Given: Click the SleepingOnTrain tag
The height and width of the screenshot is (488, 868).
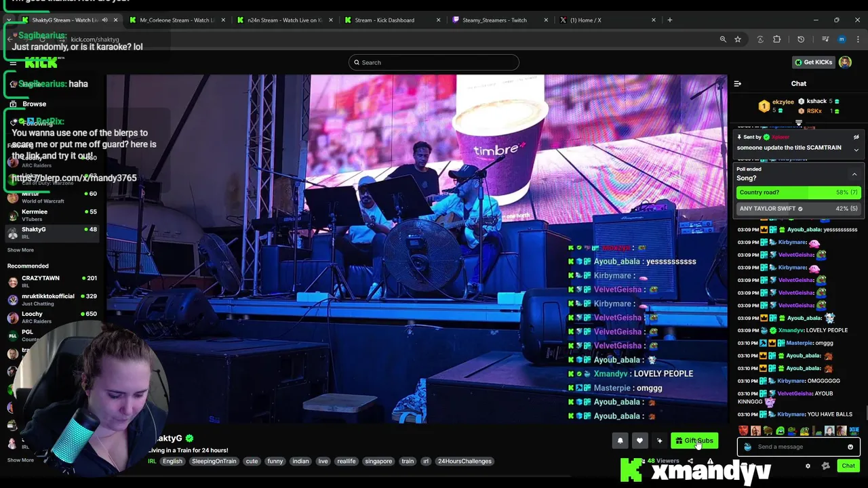Looking at the screenshot, I should [214, 461].
